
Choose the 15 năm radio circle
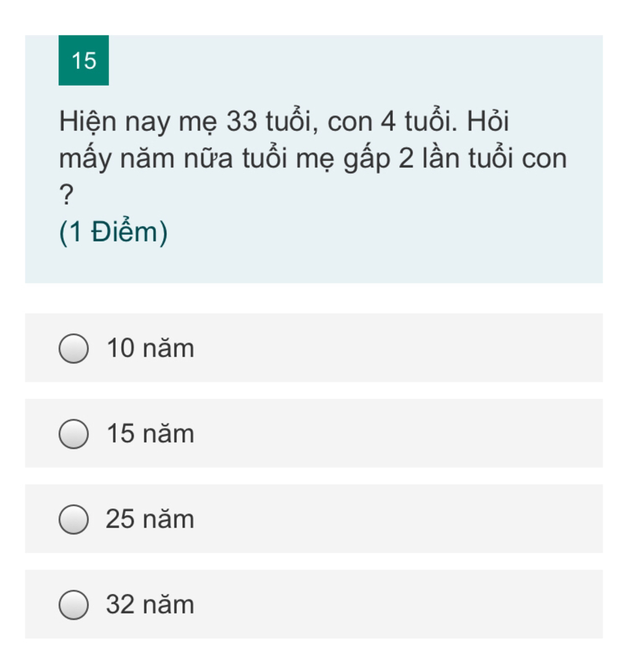tap(74, 434)
